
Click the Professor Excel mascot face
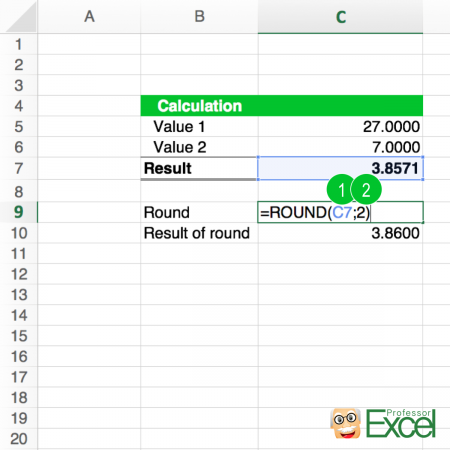[x=346, y=423]
